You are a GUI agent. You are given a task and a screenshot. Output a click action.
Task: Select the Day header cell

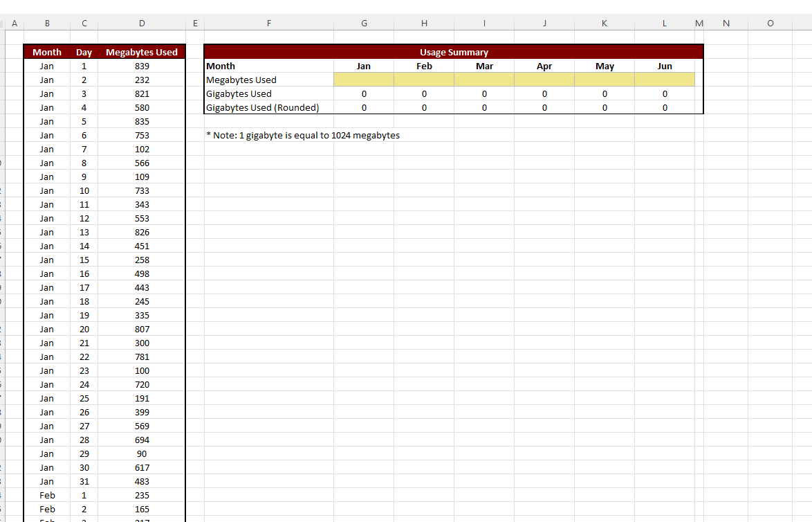coord(84,52)
